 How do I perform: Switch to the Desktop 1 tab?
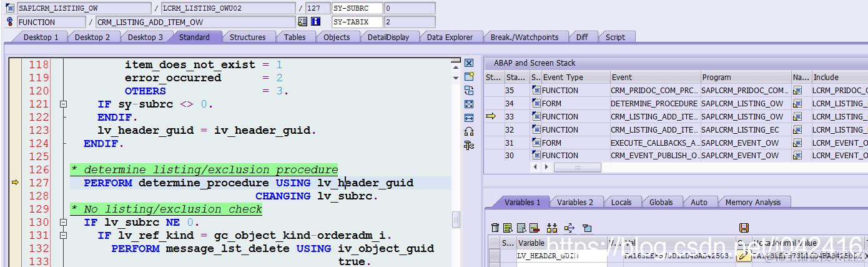pyautogui.click(x=41, y=37)
